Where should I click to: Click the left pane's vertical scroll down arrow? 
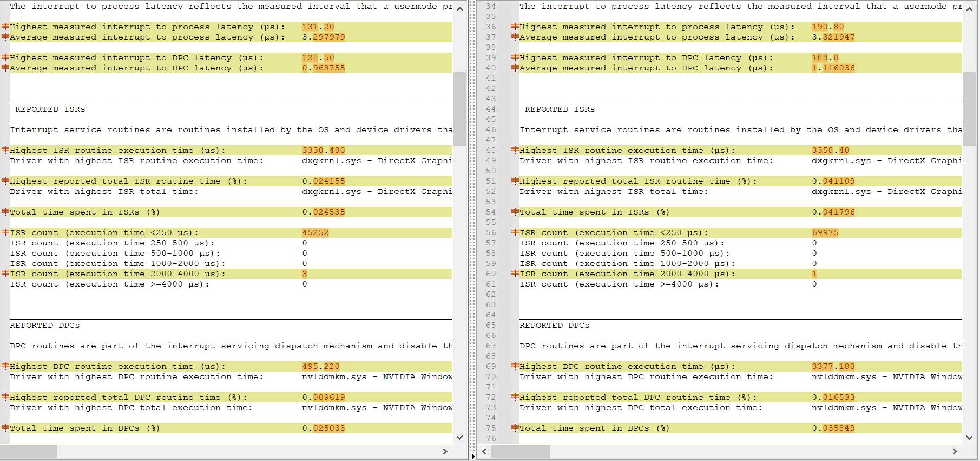click(459, 437)
